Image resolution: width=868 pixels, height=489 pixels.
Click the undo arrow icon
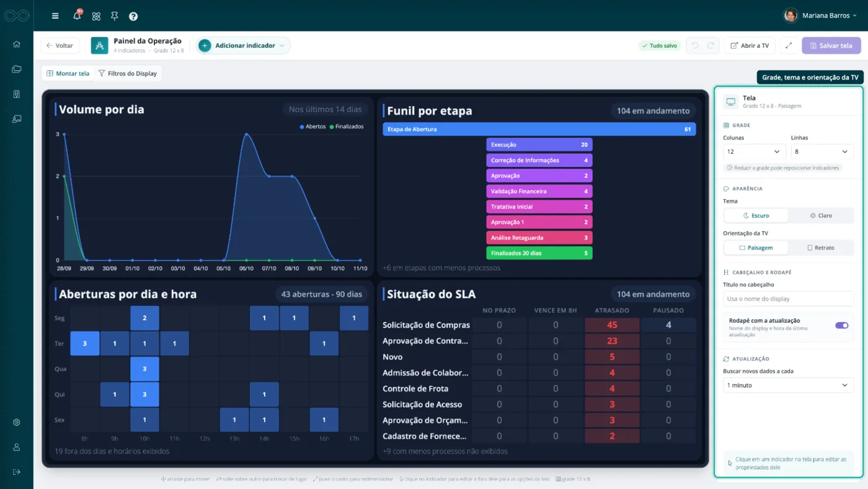point(695,45)
